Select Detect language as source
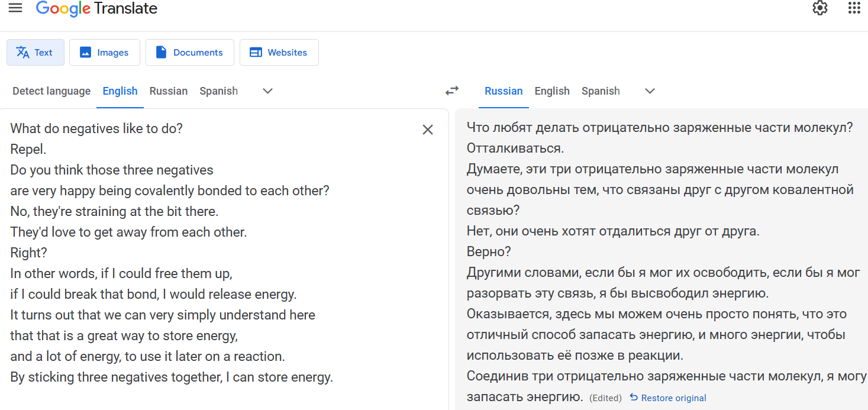The height and width of the screenshot is (410, 868). click(x=51, y=91)
